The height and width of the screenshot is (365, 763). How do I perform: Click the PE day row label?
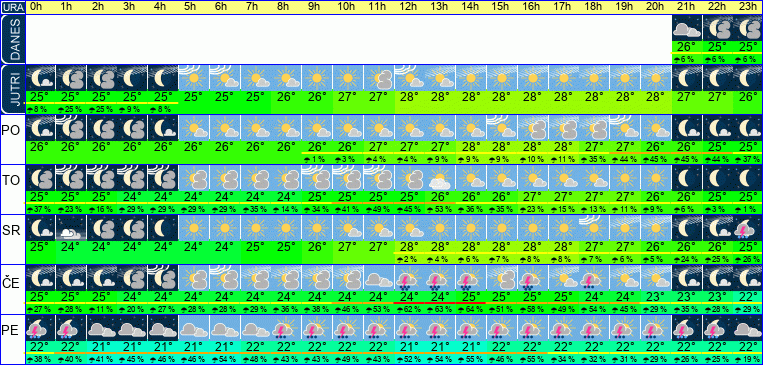tap(10, 331)
